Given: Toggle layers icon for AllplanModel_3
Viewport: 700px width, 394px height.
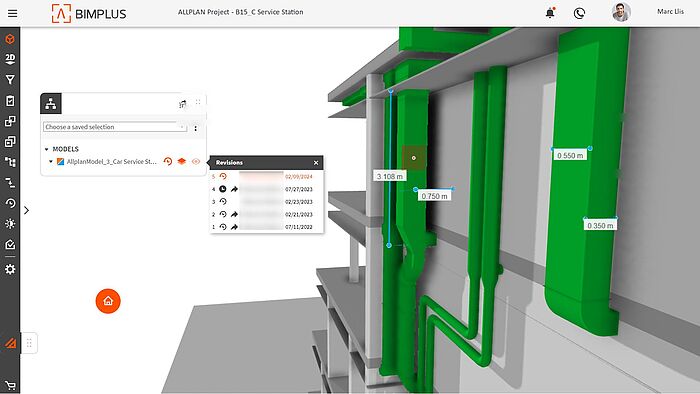Looking at the screenshot, I should (x=182, y=162).
